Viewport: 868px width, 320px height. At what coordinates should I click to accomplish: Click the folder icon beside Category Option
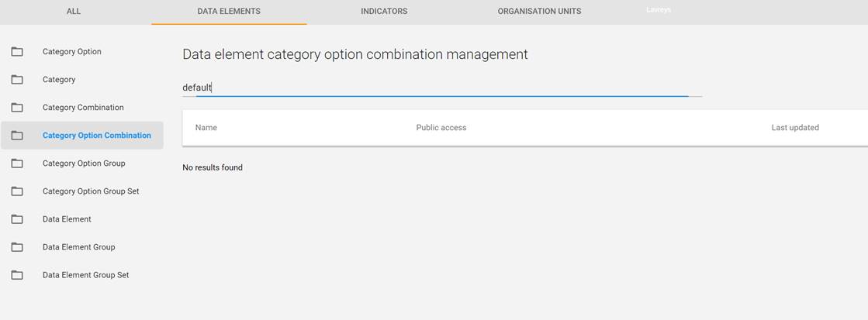(17, 52)
